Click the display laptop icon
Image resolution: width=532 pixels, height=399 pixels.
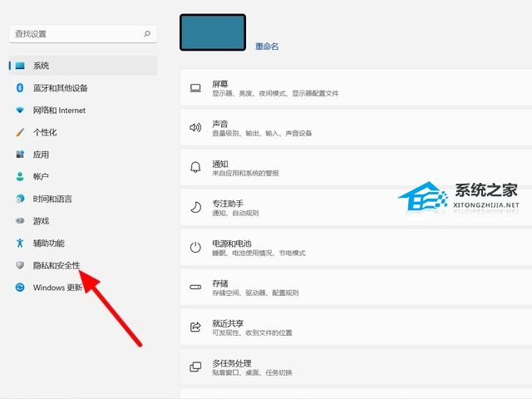click(x=195, y=88)
